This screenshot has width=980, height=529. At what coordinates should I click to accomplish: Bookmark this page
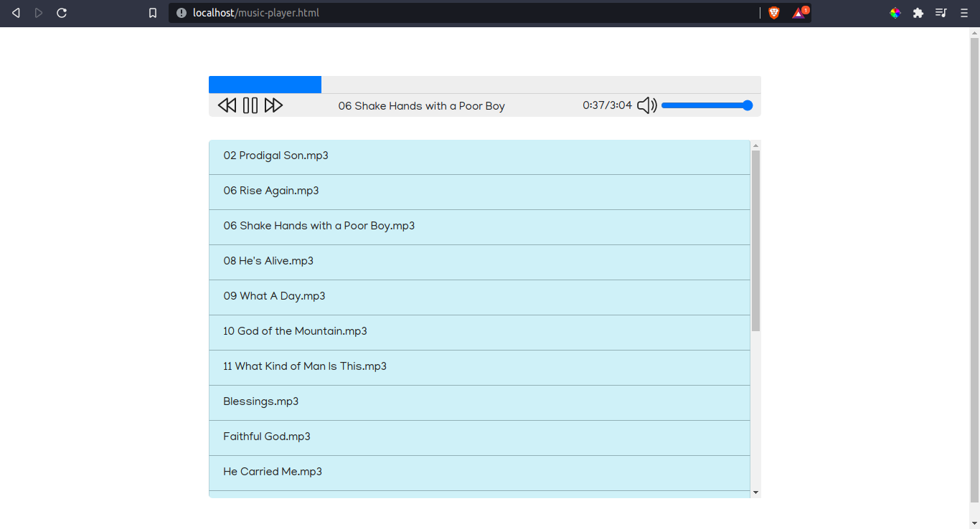pyautogui.click(x=153, y=13)
